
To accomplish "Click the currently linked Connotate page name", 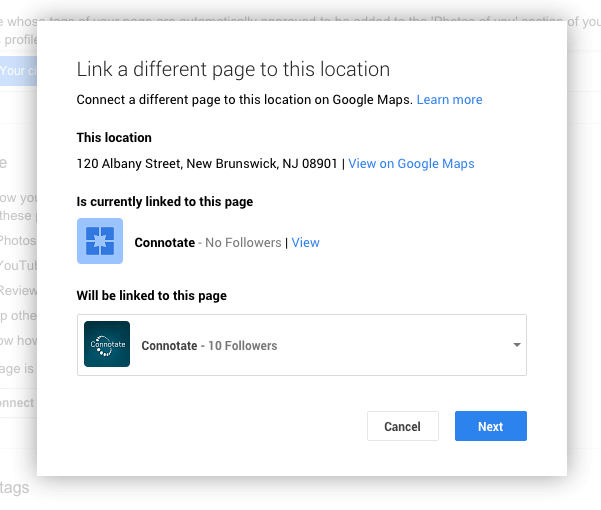I will point(165,242).
